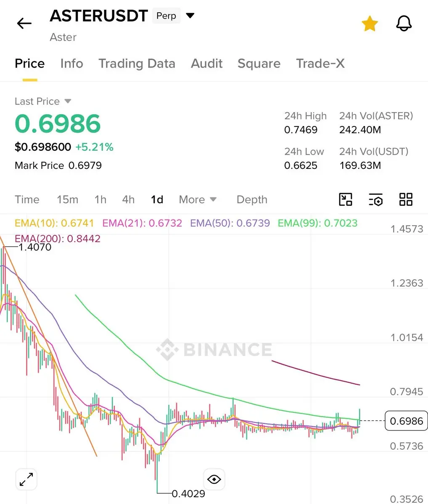Select the 1h chart interval
The image size is (428, 504).
100,199
